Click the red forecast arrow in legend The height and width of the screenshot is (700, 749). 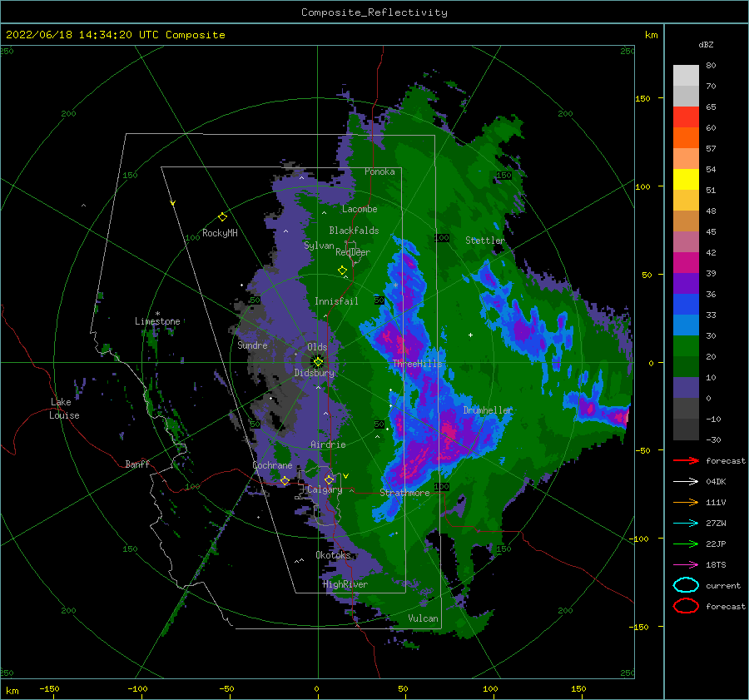point(686,460)
